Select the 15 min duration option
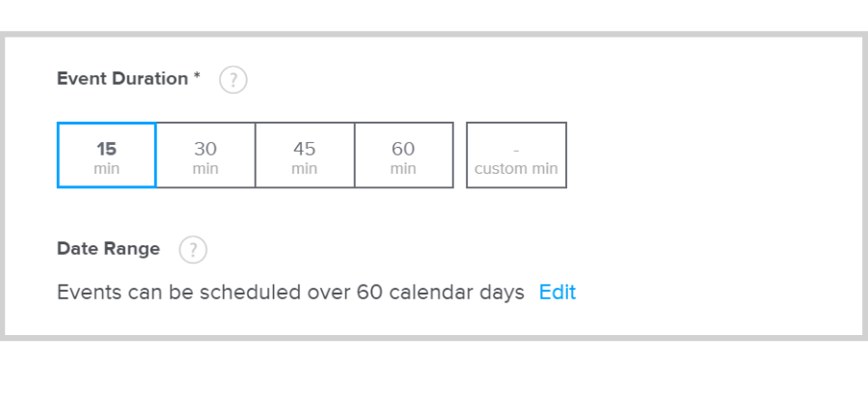 (x=106, y=155)
